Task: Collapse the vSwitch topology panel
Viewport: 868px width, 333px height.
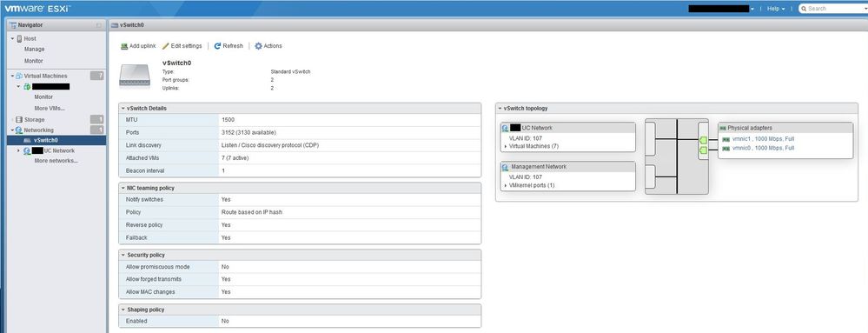Action: pyautogui.click(x=500, y=109)
